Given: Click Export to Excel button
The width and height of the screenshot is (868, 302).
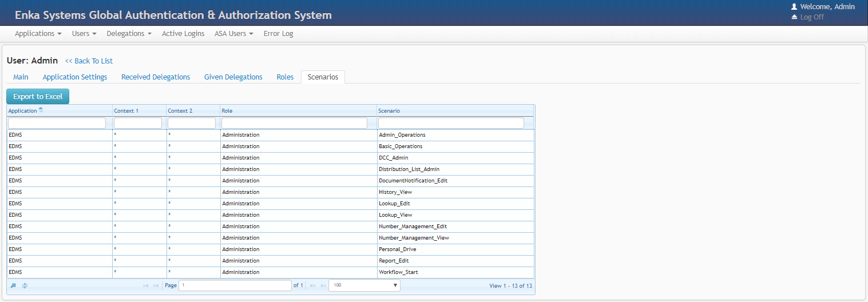Looking at the screenshot, I should 38,97.
